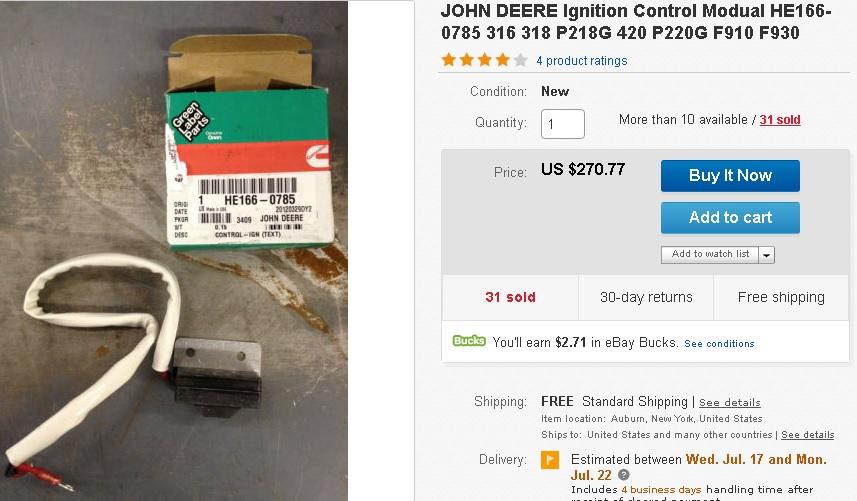
Task: Open the watch list dropdown arrow
Action: (767, 255)
